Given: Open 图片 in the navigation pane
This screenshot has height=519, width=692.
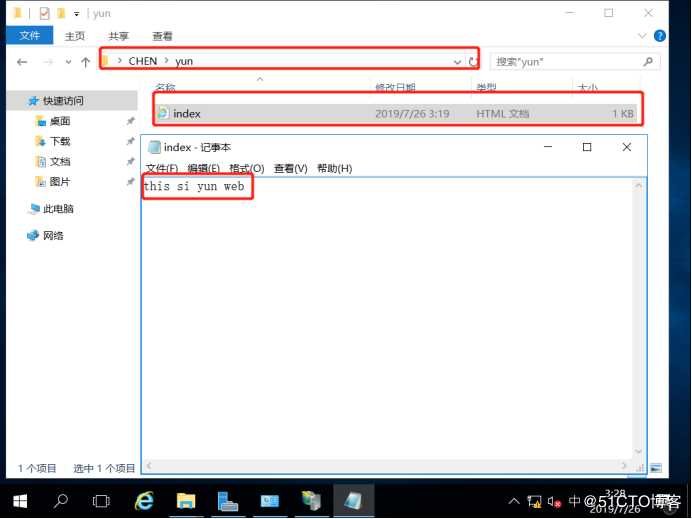Looking at the screenshot, I should click(x=60, y=181).
